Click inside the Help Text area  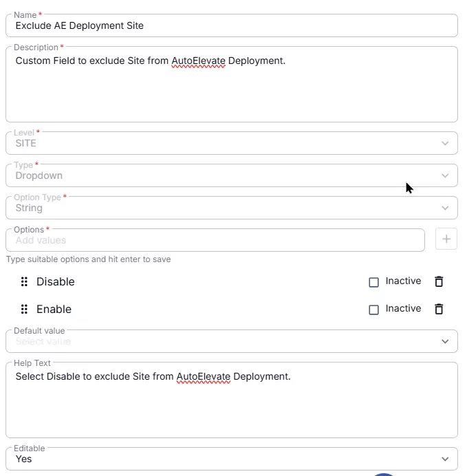[x=232, y=400]
